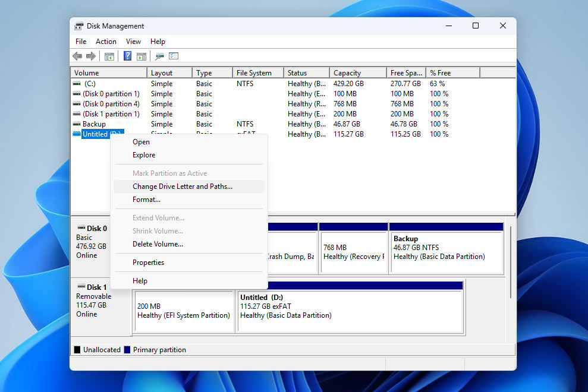
Task: Select Format... from the context menu
Action: (146, 200)
